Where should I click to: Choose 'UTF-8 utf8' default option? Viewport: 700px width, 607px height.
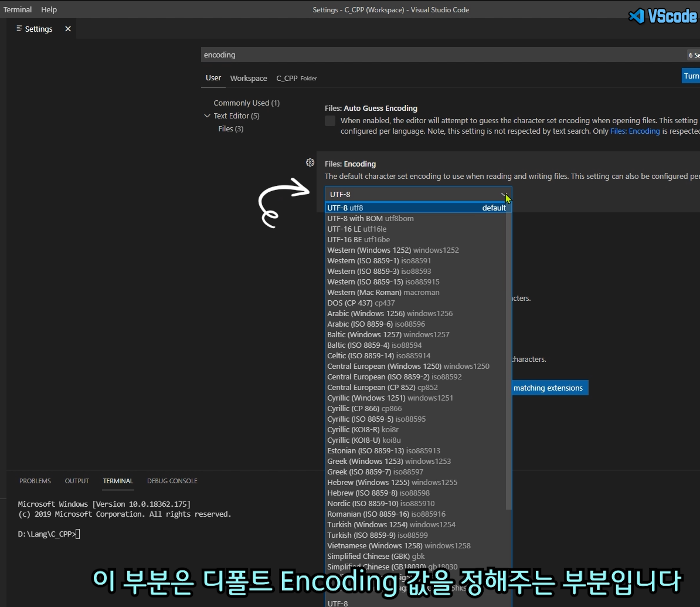416,208
